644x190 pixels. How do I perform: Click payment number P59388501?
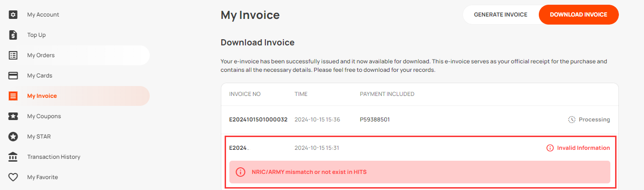[x=375, y=120]
